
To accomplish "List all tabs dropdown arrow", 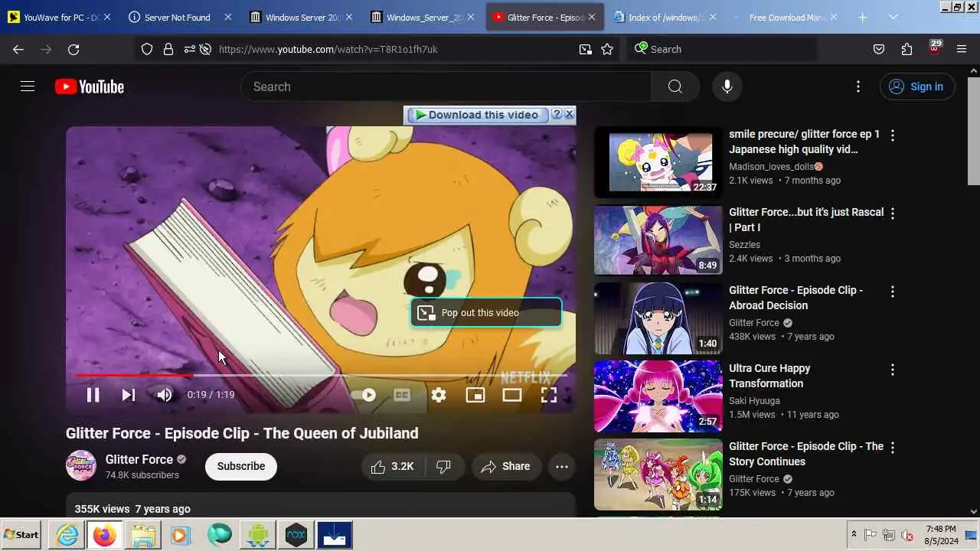I will pos(893,17).
